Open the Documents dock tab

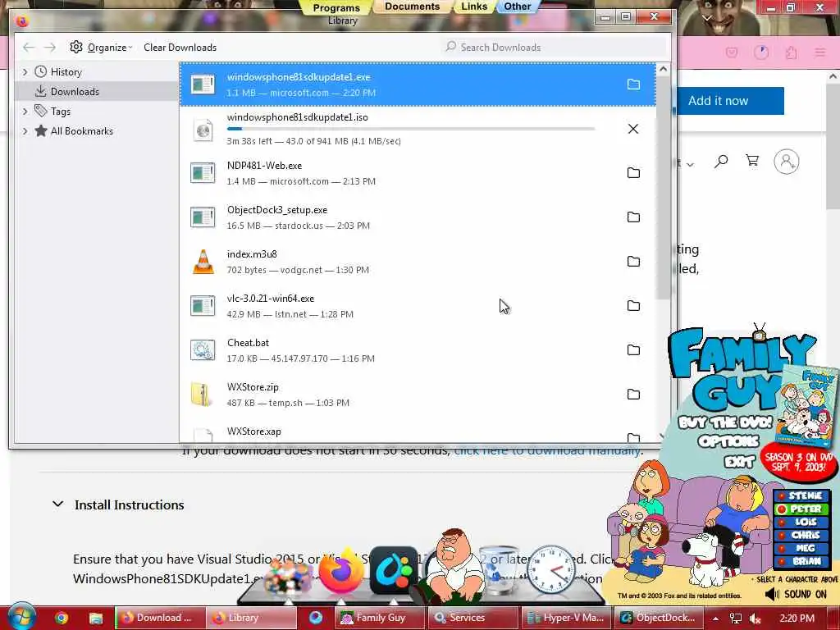[412, 7]
